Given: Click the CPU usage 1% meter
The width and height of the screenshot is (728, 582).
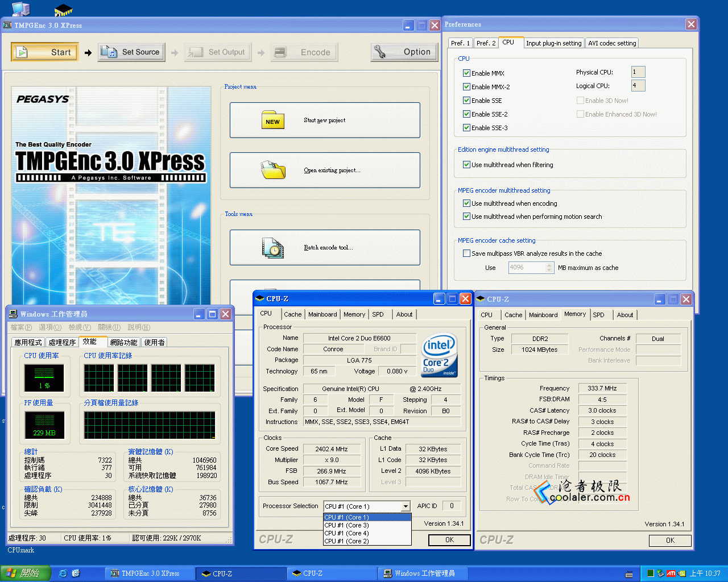Looking at the screenshot, I should pos(44,378).
